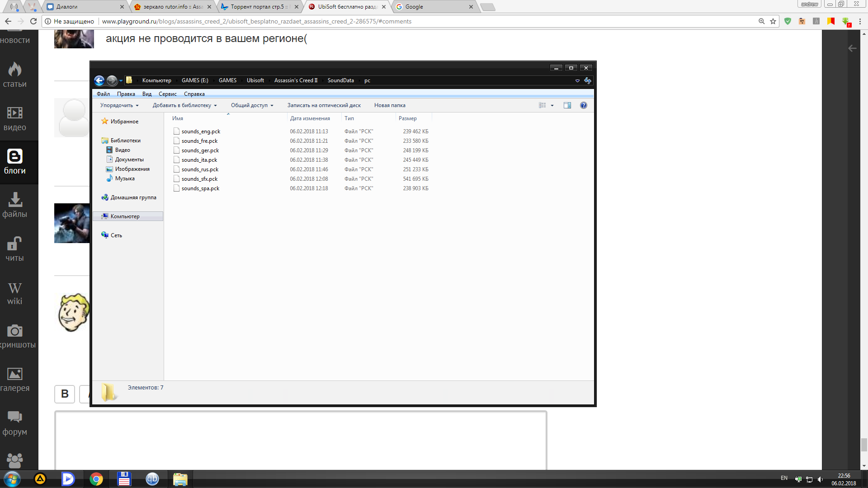Click bold B button in comment editor

[x=65, y=394]
